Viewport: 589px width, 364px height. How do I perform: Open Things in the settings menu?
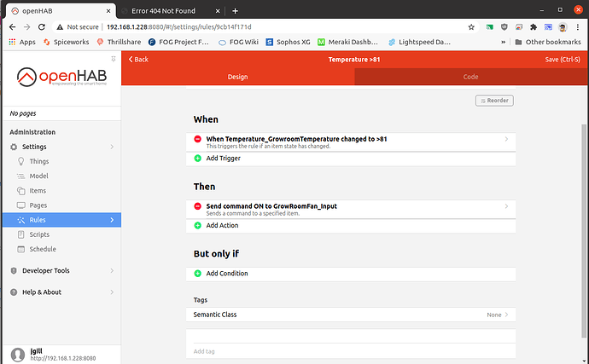coord(39,161)
